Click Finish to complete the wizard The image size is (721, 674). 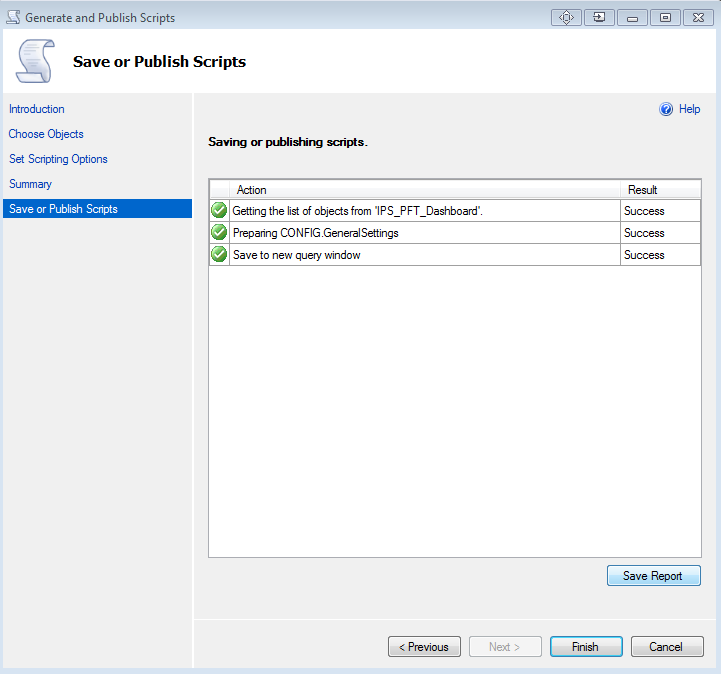(x=586, y=646)
